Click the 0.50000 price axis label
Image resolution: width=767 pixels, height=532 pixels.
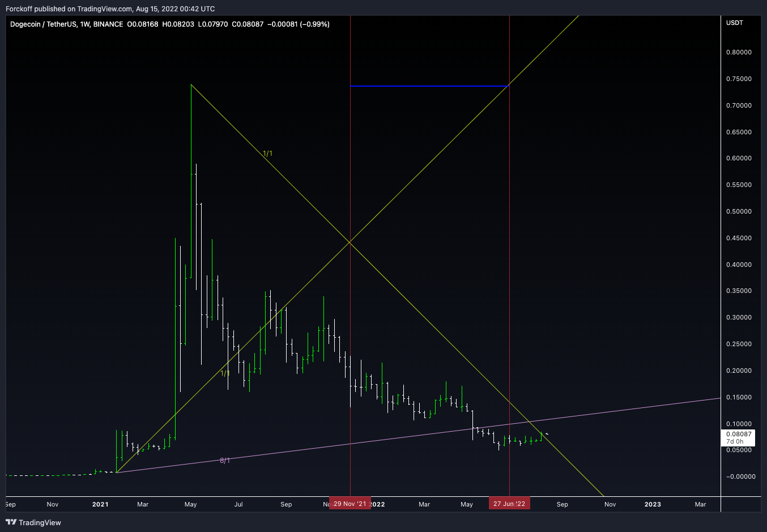(739, 211)
